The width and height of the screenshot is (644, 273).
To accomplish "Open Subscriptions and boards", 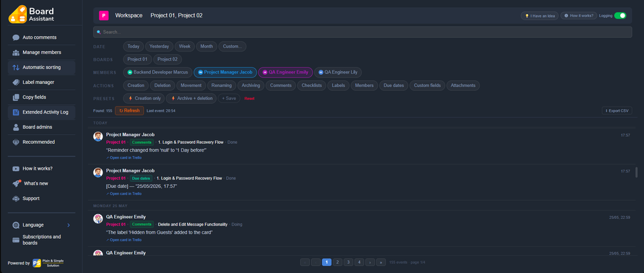I will click(x=41, y=239).
